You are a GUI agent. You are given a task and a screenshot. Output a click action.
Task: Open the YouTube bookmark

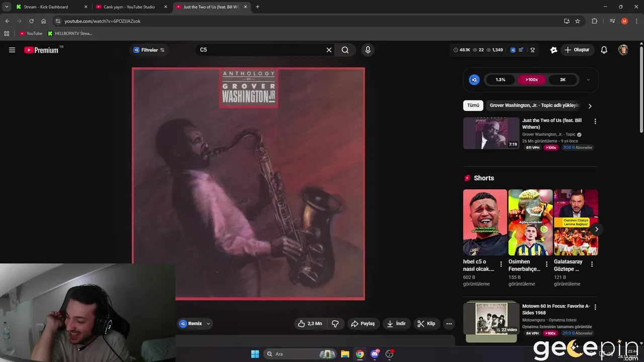pos(31,34)
